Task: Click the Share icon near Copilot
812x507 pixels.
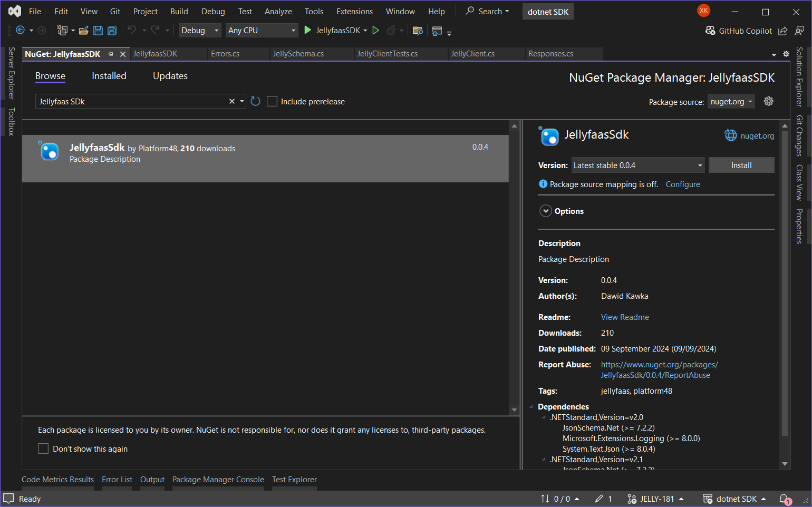Action: coord(783,31)
